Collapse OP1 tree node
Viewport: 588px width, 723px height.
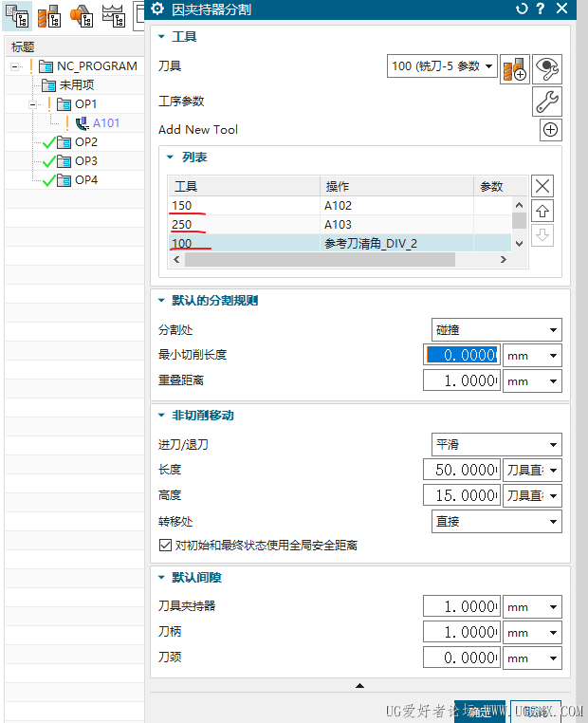click(32, 104)
